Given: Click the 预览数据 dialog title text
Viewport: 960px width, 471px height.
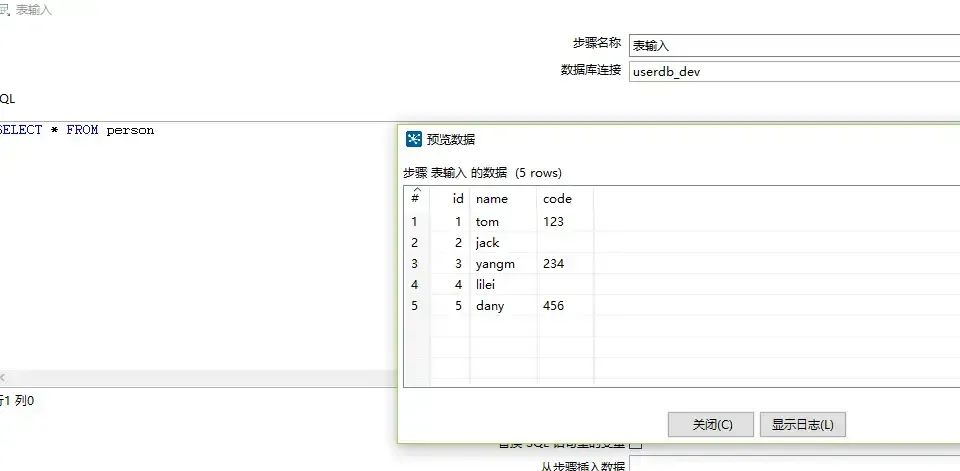Looking at the screenshot, I should [451, 140].
